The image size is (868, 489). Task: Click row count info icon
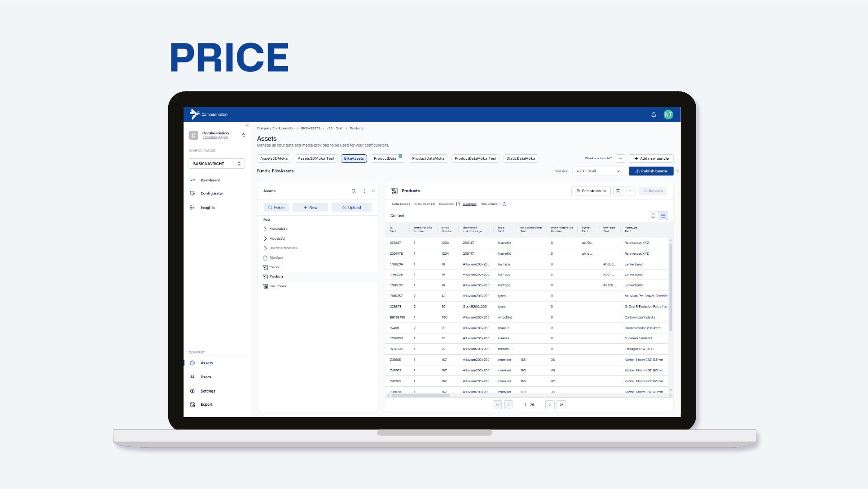tap(505, 204)
